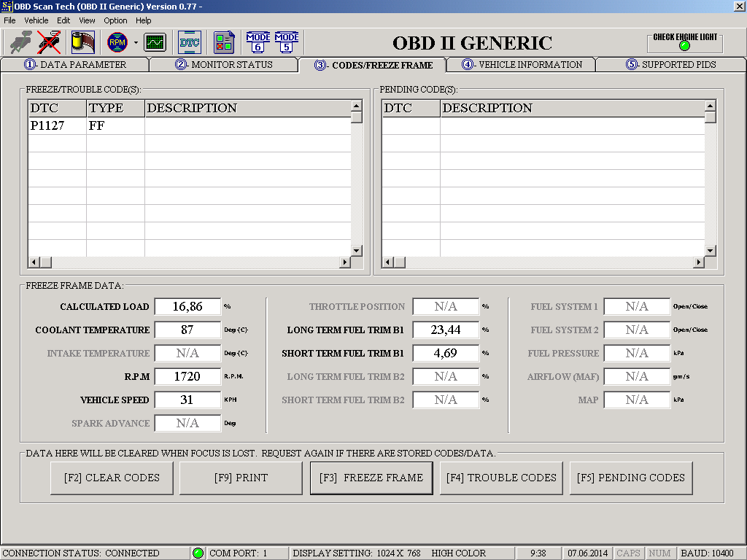This screenshot has height=560, width=747.
Task: Click the film roll recording icon
Action: [82, 42]
